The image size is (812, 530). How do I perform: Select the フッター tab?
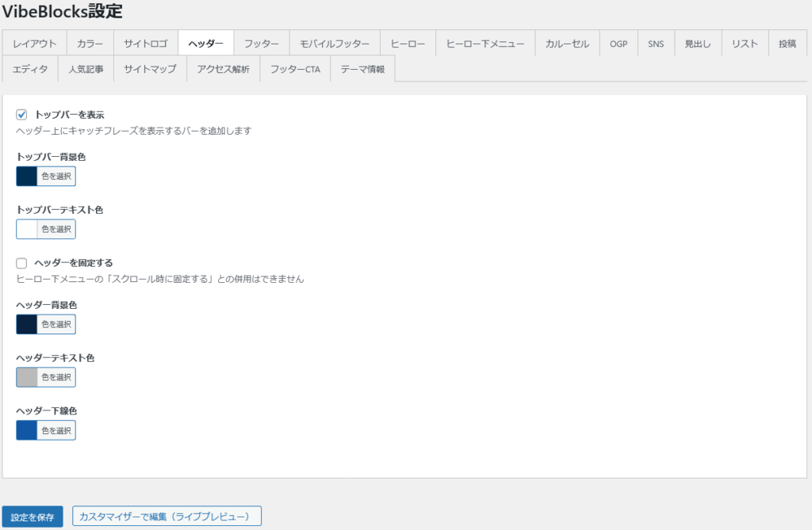point(262,44)
